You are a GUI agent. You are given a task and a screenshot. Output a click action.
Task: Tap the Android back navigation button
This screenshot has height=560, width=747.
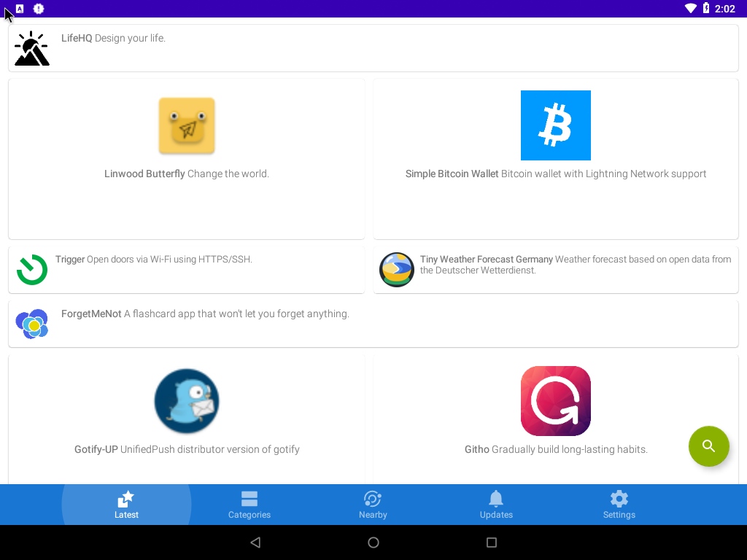(x=255, y=542)
